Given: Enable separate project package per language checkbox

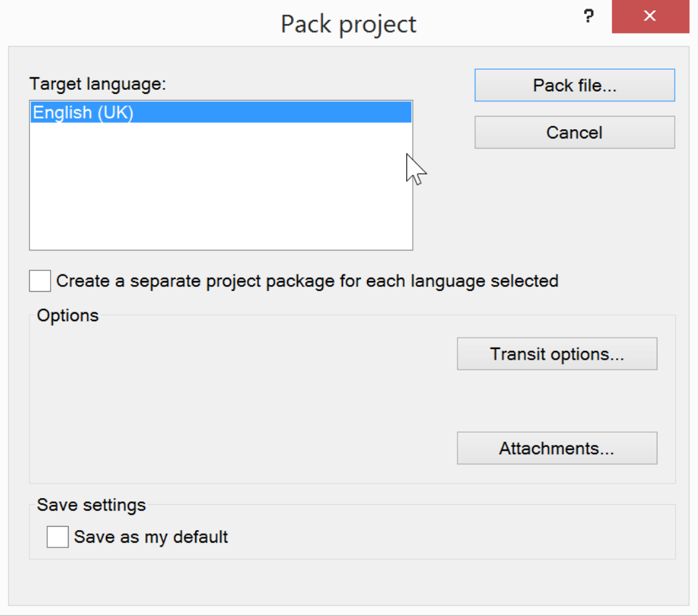Looking at the screenshot, I should [40, 281].
